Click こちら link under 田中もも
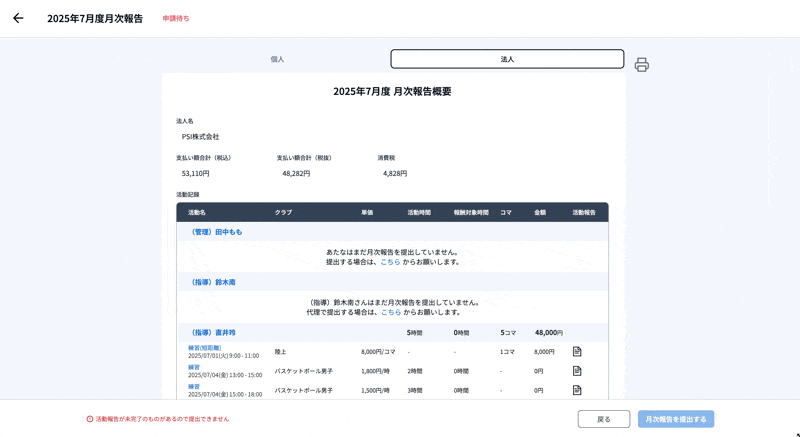The height and width of the screenshot is (437, 800). pos(390,262)
